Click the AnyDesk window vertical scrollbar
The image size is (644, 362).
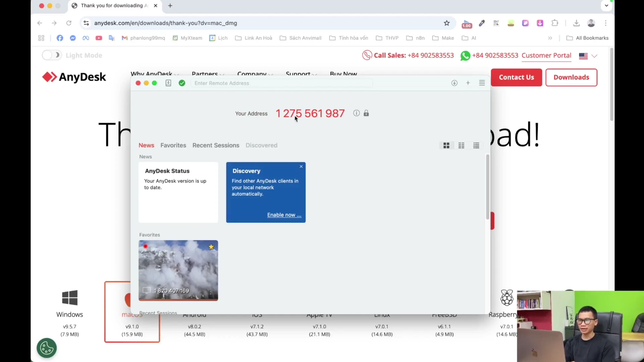tap(487, 187)
